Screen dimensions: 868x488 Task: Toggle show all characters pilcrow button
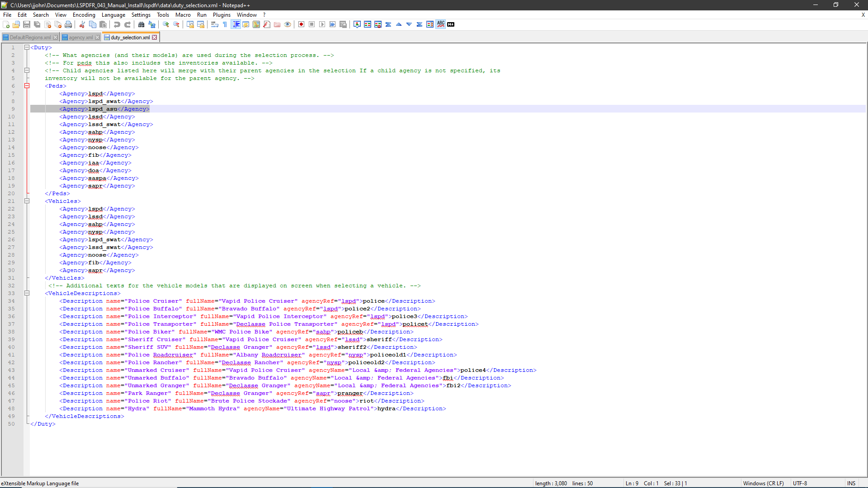225,24
